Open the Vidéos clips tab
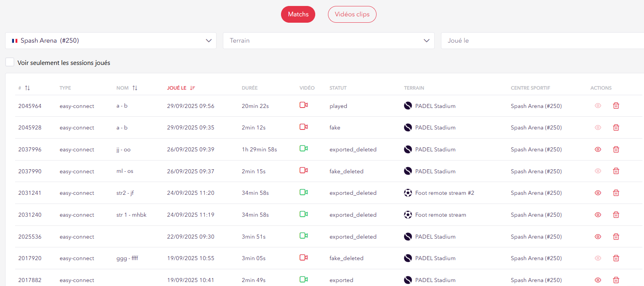This screenshot has height=286, width=644. tap(352, 14)
